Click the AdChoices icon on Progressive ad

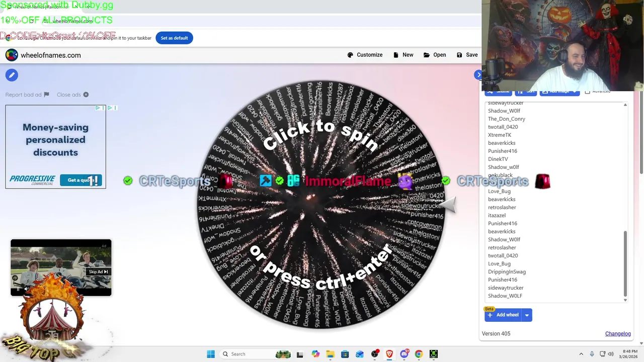(x=98, y=108)
